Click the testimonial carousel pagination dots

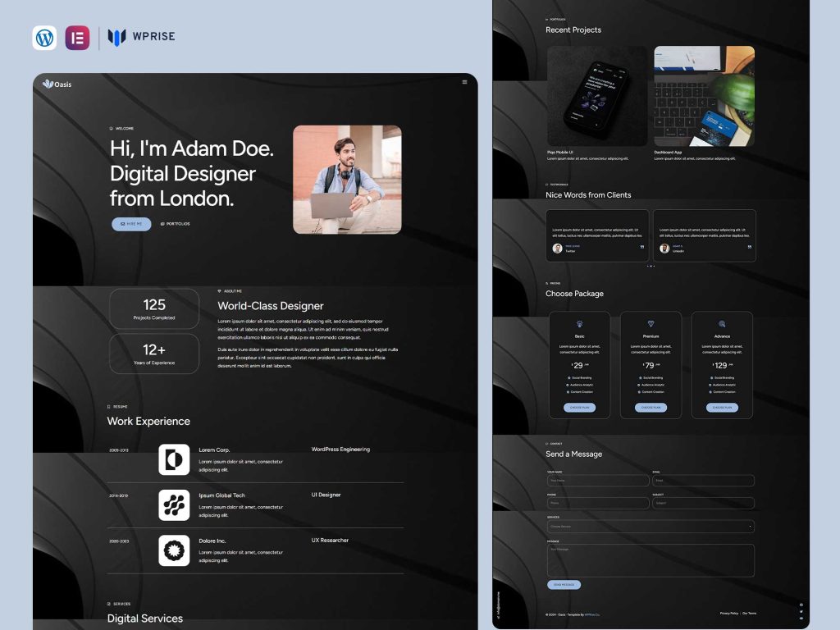click(651, 266)
